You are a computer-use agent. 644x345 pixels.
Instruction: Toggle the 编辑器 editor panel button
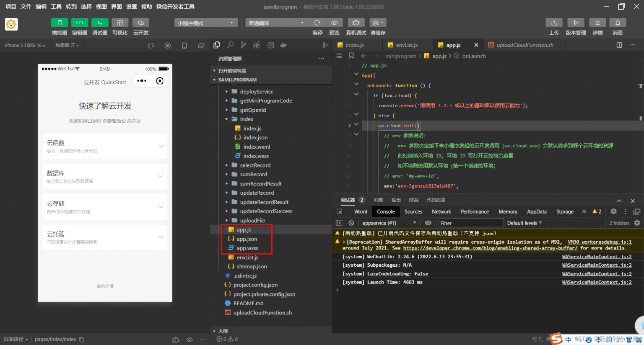coord(80,23)
